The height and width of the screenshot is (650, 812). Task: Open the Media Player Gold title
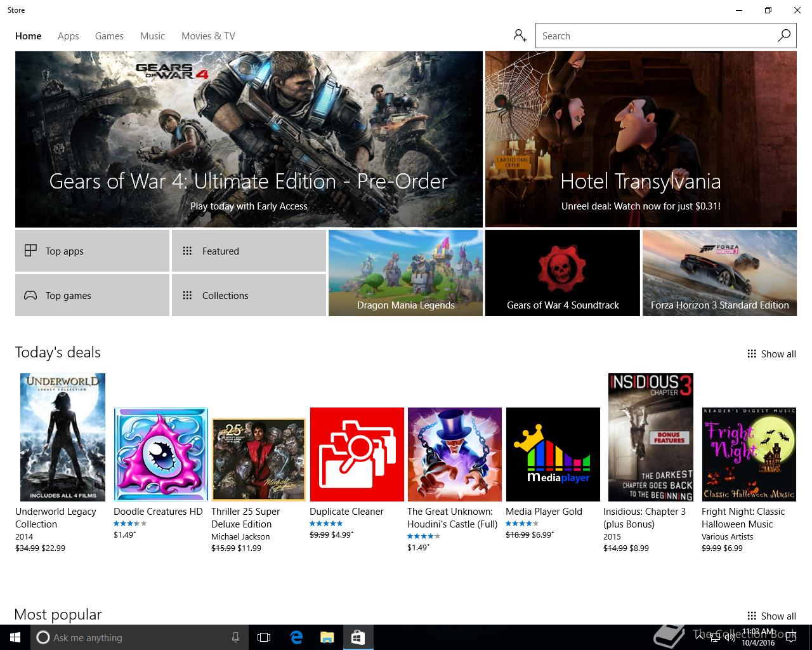coord(544,512)
